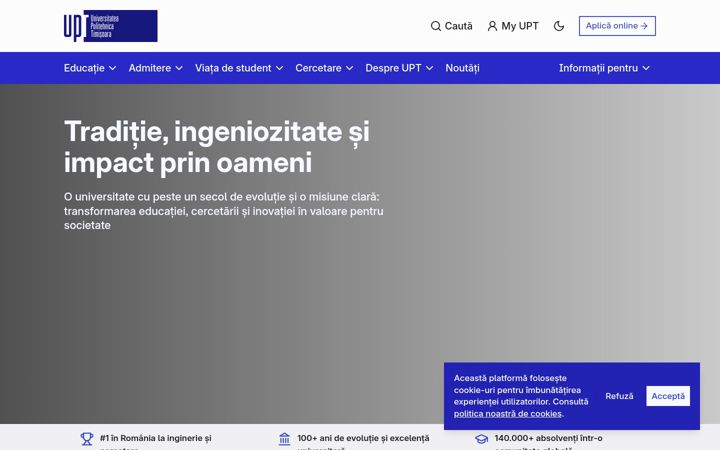
Task: Click the magnifier search icon
Action: [435, 26]
